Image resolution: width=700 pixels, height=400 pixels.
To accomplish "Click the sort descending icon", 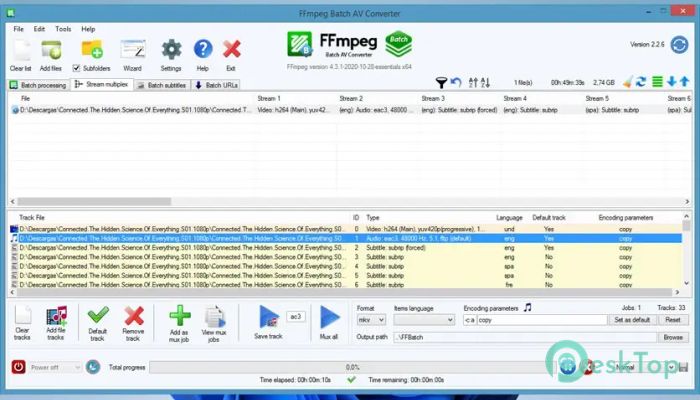I will point(485,82).
